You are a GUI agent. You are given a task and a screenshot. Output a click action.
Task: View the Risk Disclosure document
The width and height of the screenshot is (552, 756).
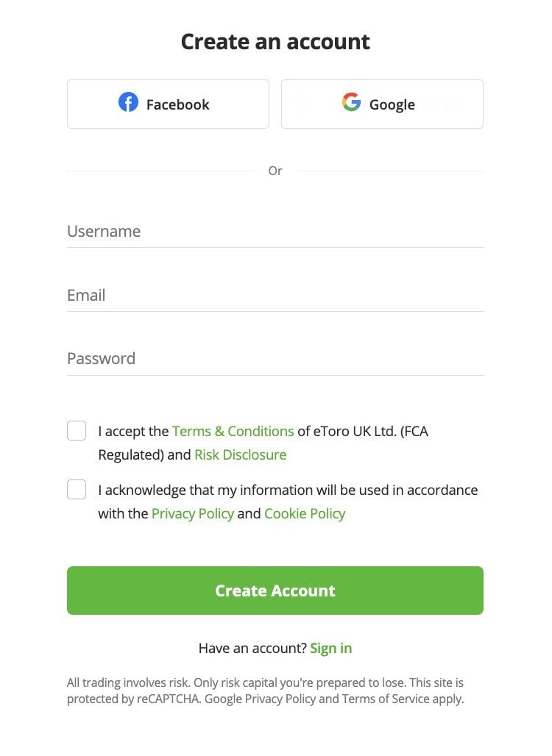[240, 454]
